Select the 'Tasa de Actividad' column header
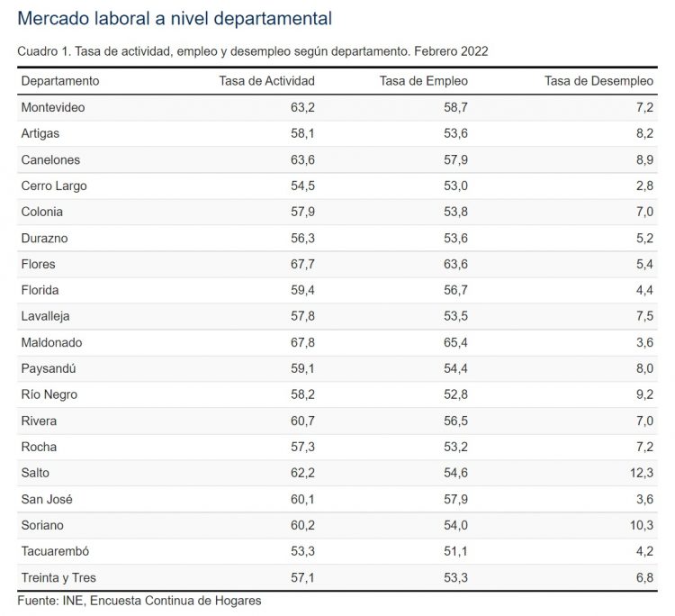 266,81
